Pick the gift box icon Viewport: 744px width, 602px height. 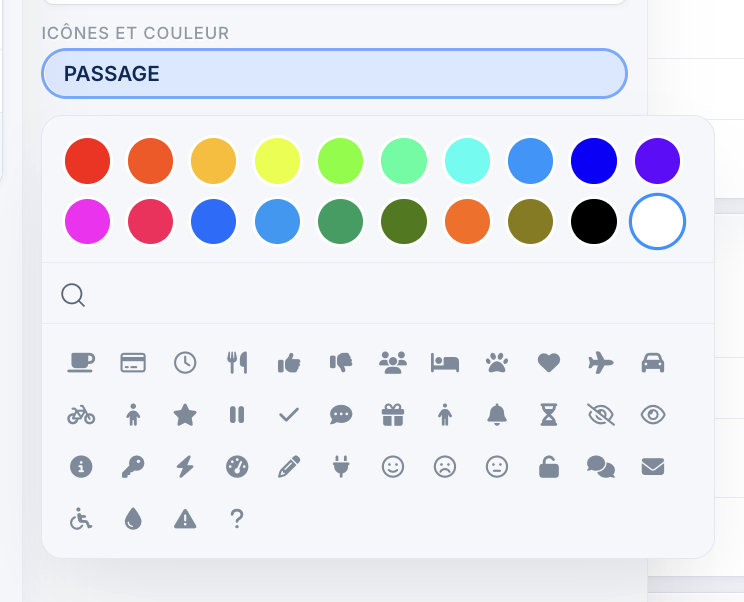click(393, 415)
